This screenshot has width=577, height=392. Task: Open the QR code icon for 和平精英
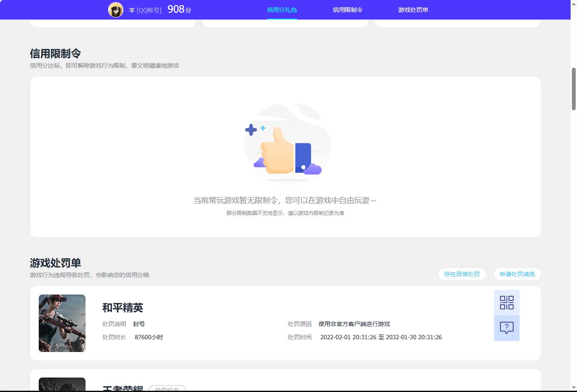(506, 303)
